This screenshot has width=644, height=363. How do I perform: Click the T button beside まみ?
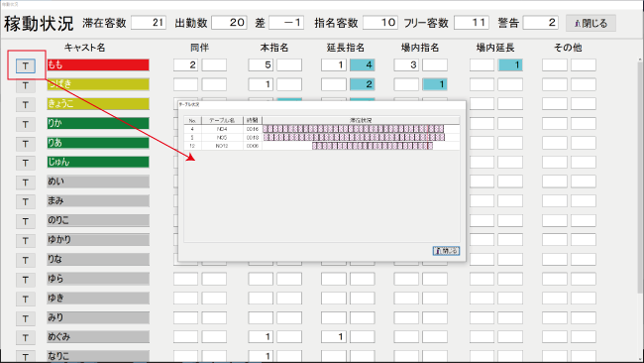click(x=26, y=201)
